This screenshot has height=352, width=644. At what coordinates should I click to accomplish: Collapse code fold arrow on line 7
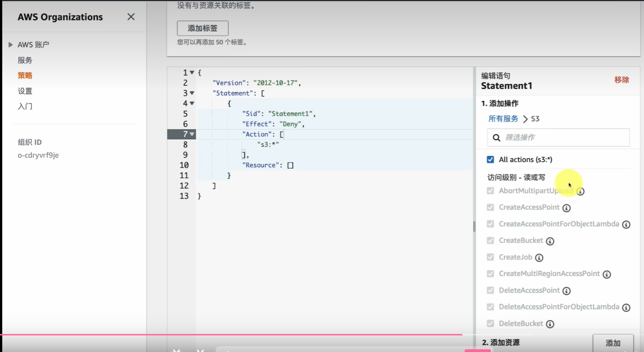tap(192, 134)
